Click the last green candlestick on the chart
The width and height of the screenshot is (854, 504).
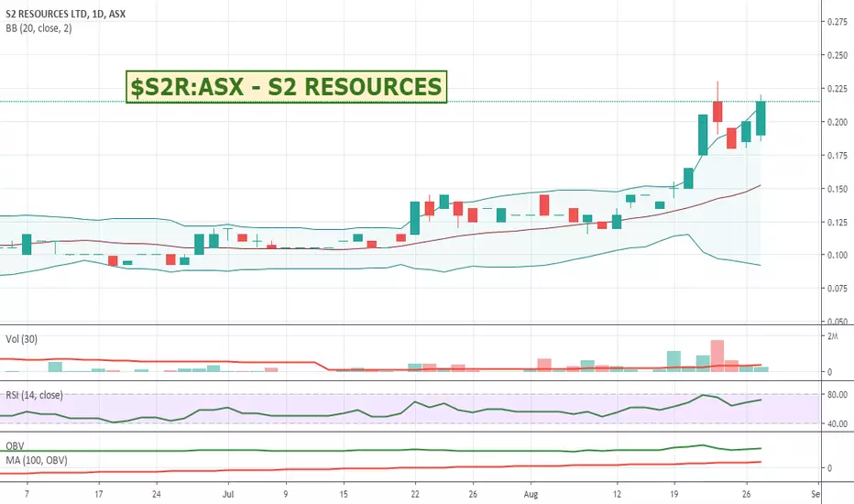(761, 118)
